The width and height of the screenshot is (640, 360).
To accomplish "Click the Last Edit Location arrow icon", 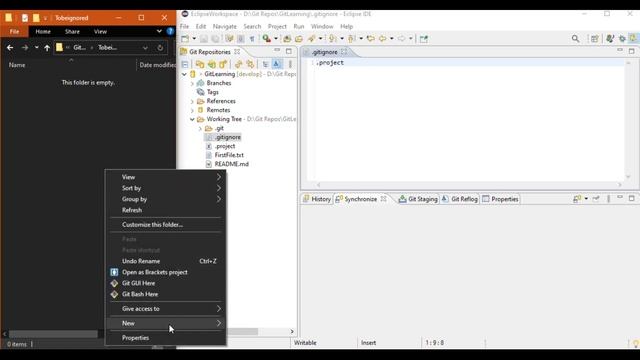I will (x=371, y=39).
